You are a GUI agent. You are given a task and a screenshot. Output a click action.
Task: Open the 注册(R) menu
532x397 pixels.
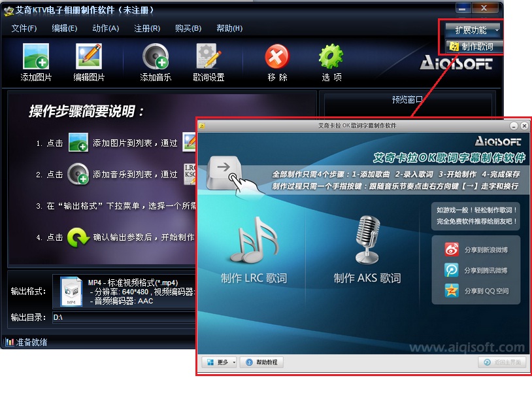[x=147, y=28]
